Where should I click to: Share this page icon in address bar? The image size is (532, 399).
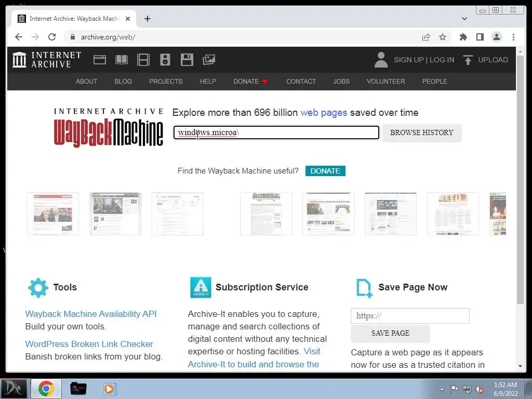pyautogui.click(x=426, y=37)
